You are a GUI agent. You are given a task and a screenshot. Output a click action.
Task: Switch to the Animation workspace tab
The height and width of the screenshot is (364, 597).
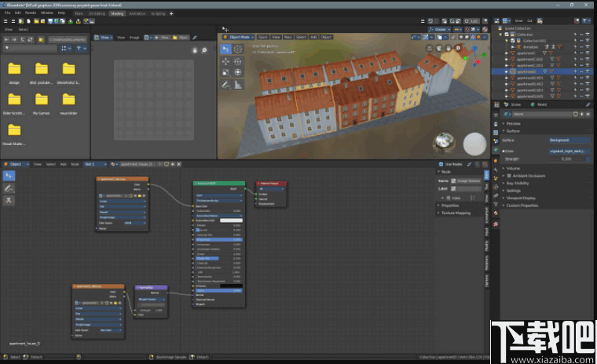137,13
